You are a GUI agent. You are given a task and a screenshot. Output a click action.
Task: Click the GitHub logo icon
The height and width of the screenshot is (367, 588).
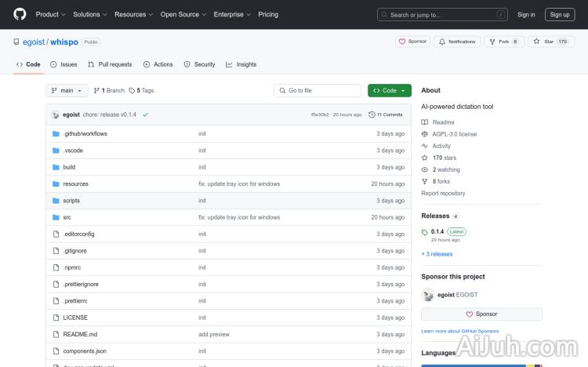[20, 14]
